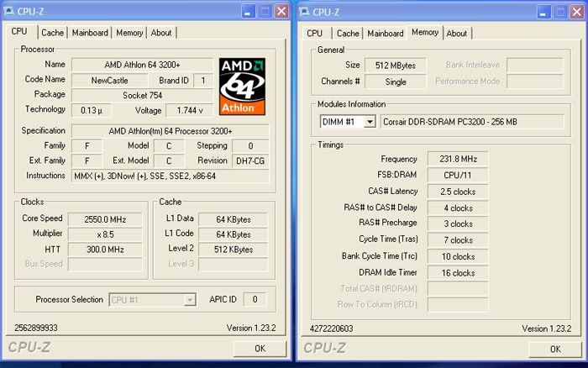Screen dimensions: 588x368
Task: Click the Brand ID value 1
Action: coord(203,81)
